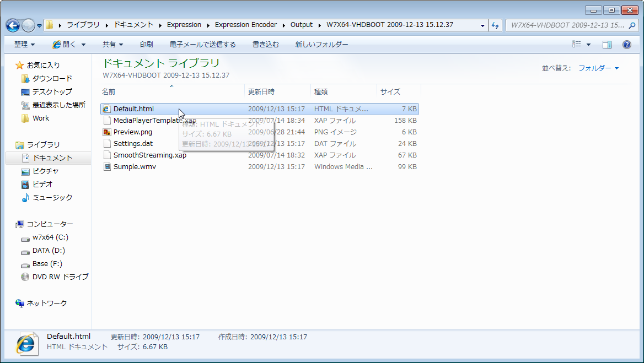Open the フォルダー arrange-by dropdown
Viewport: 644px width, 363px height.
click(598, 68)
